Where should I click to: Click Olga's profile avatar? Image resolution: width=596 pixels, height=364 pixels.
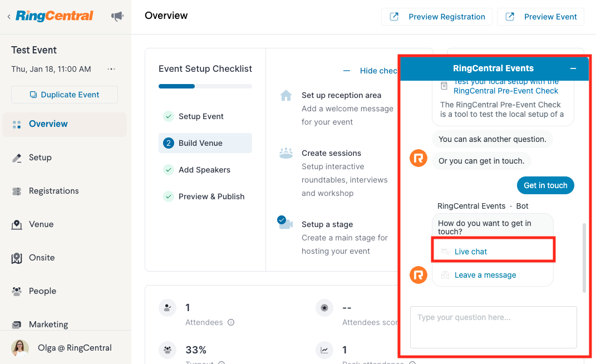20,348
